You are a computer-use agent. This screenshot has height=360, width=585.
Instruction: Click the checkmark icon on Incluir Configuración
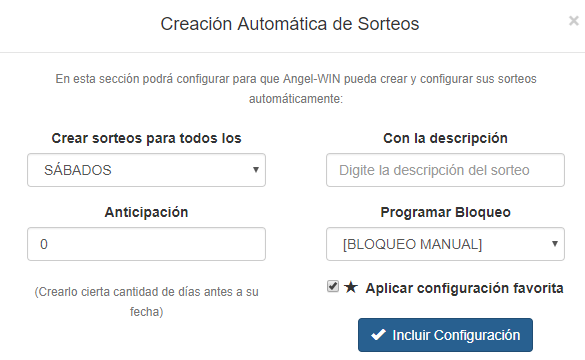[378, 335]
